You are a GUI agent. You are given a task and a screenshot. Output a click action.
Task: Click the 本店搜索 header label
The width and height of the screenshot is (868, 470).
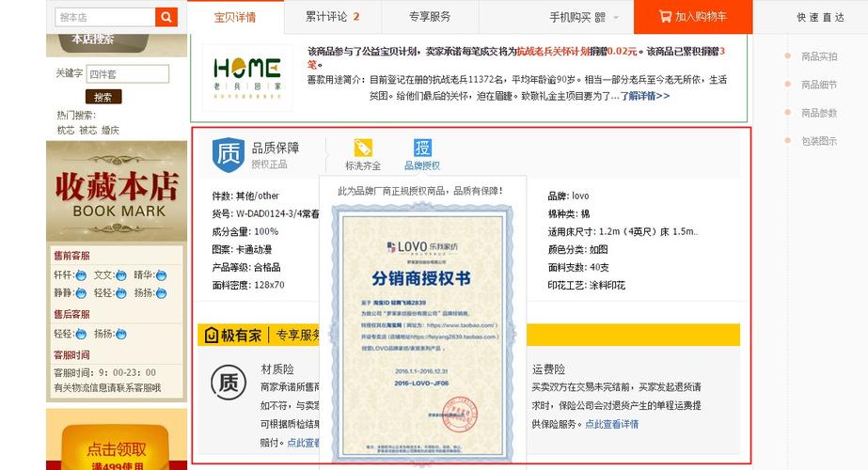click(93, 39)
